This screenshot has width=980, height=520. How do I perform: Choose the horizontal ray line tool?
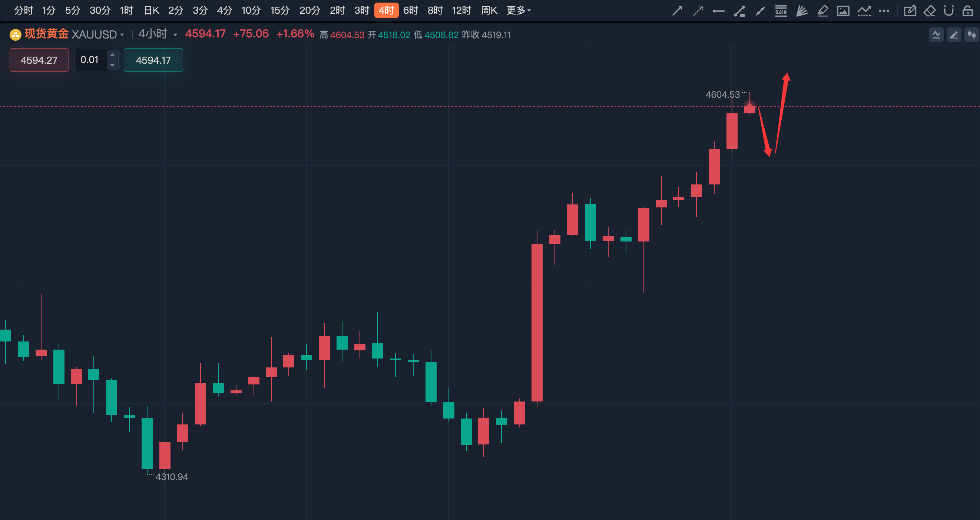click(719, 11)
